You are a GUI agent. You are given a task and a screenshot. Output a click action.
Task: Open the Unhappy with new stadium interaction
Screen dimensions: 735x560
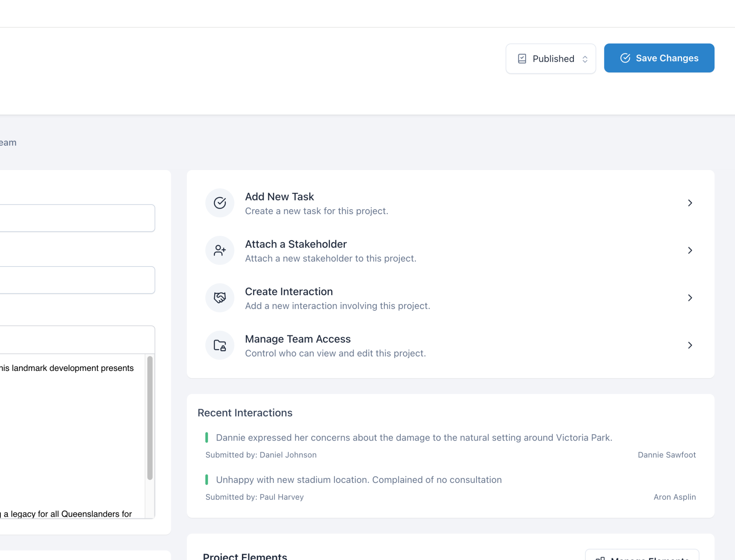pos(359,480)
